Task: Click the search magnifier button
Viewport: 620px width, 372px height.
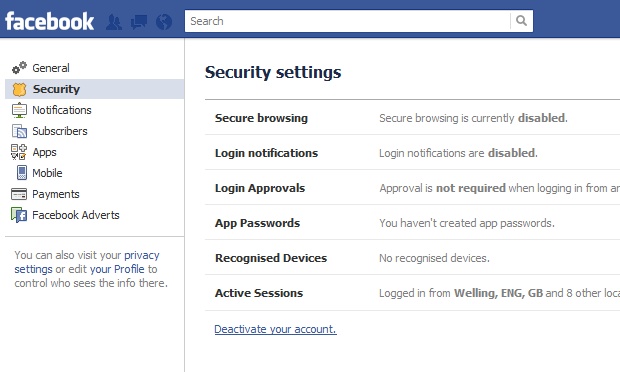Action: 522,21
